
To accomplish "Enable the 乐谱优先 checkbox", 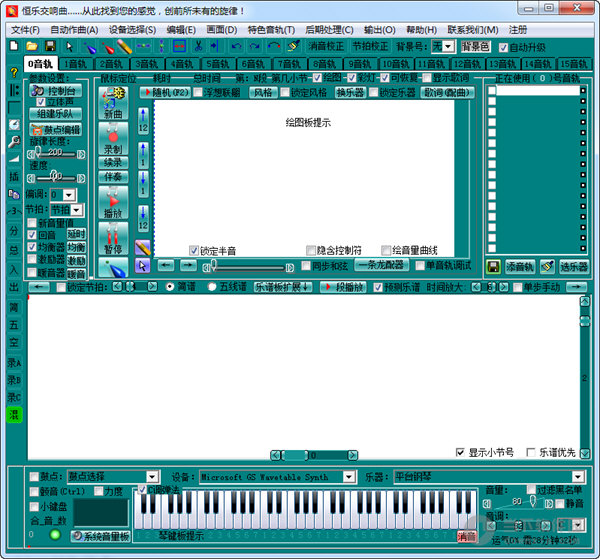I will 531,452.
